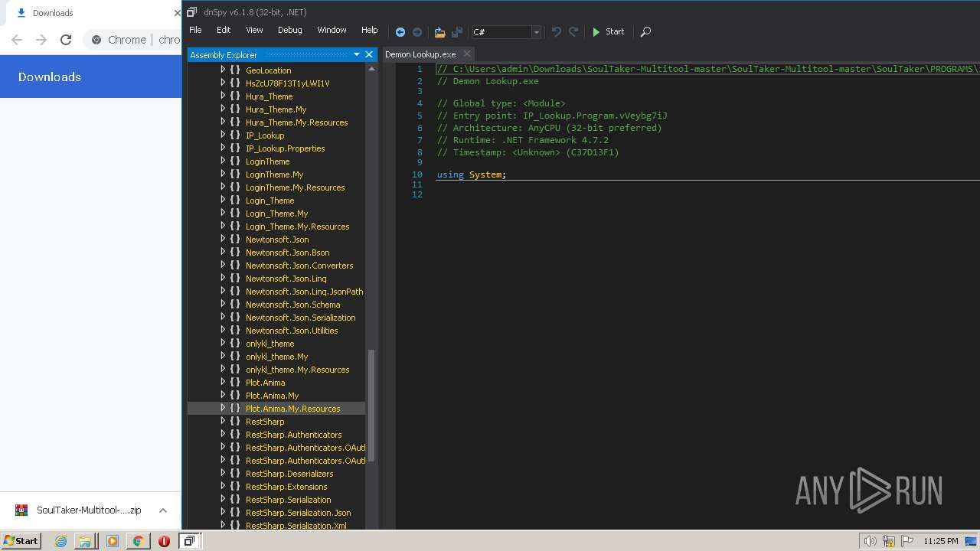Image resolution: width=980 pixels, height=551 pixels.
Task: Select RestSharp.Serialization.Json namespace
Action: click(298, 513)
